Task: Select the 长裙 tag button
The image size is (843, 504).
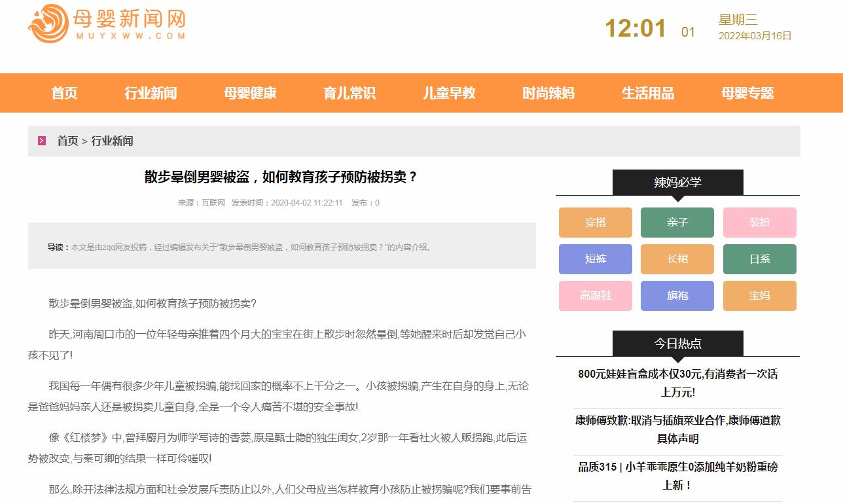Action: 677,259
